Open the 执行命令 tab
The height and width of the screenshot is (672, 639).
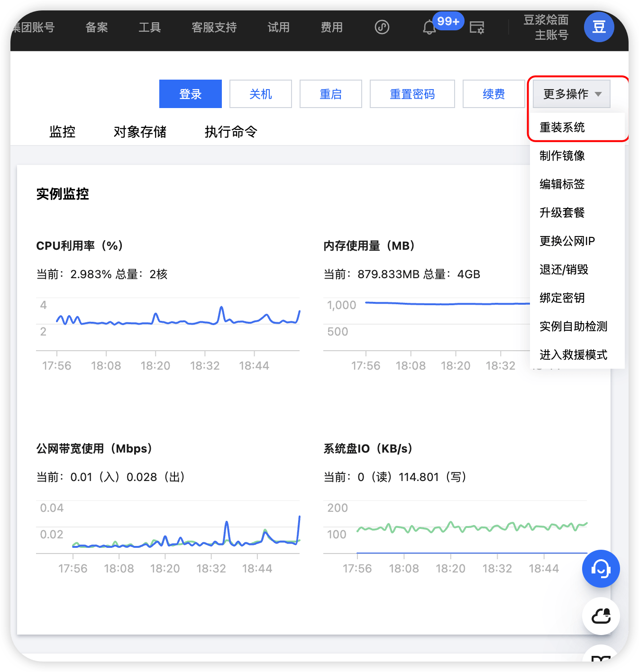pos(231,132)
